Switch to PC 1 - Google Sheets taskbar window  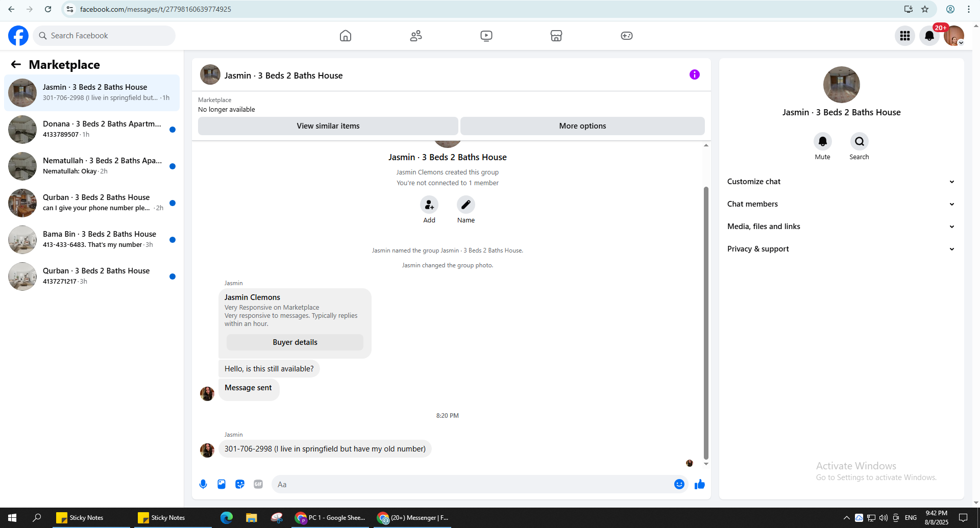[330, 518]
